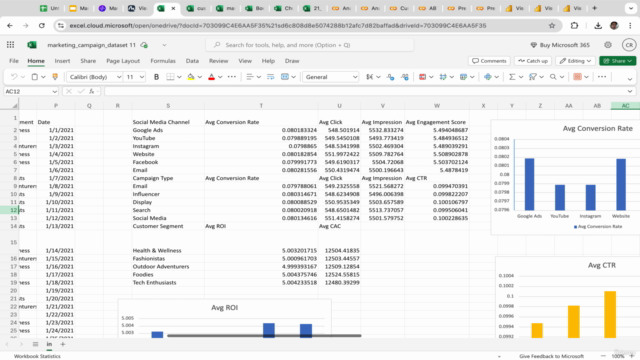Click the browser reload icon
The height and width of the screenshot is (360, 640).
pos(42,25)
